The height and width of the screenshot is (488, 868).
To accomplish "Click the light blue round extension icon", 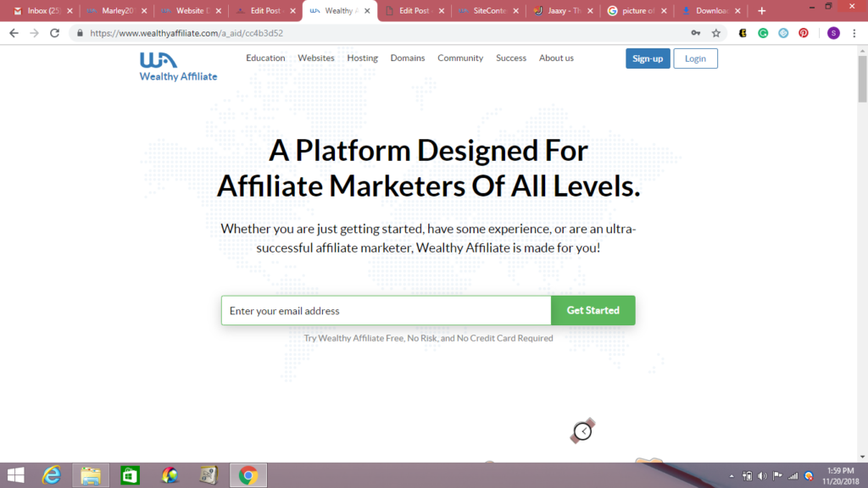I will point(783,33).
